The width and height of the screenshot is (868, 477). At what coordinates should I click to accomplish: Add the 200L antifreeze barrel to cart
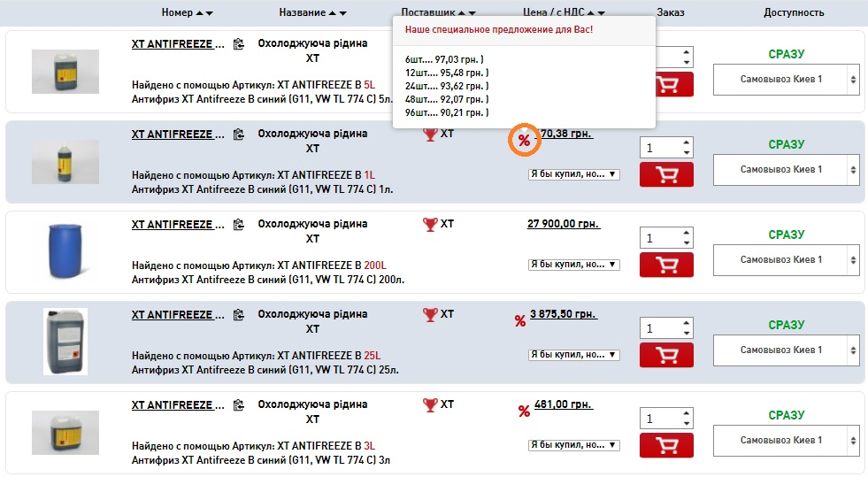click(666, 265)
